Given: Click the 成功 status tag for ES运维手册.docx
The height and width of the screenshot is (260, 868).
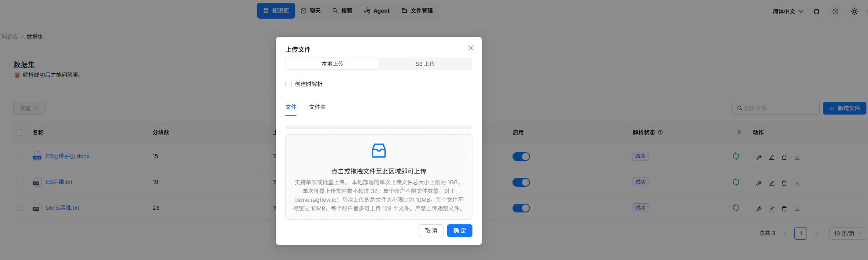Looking at the screenshot, I should 640,156.
